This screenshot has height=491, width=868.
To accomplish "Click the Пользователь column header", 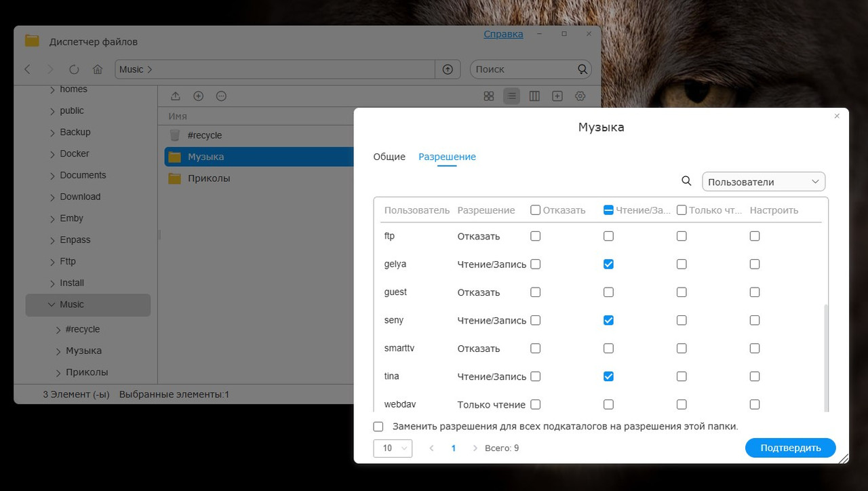I will click(417, 210).
